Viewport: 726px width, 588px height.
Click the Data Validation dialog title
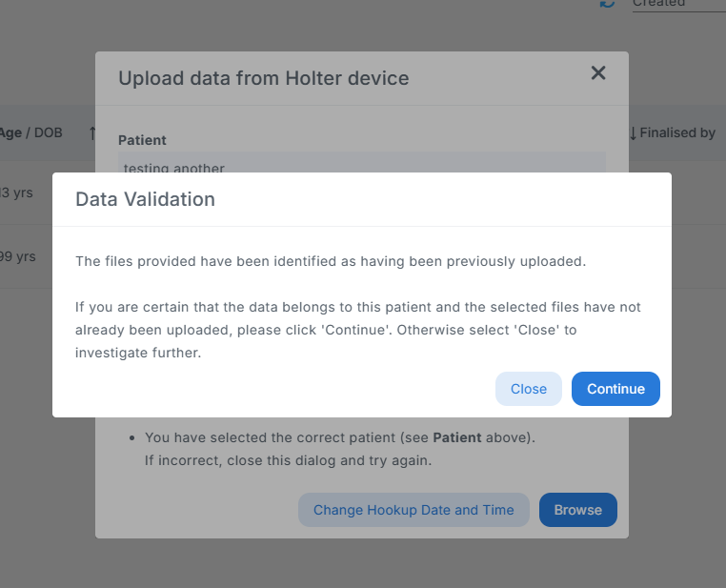tap(145, 199)
